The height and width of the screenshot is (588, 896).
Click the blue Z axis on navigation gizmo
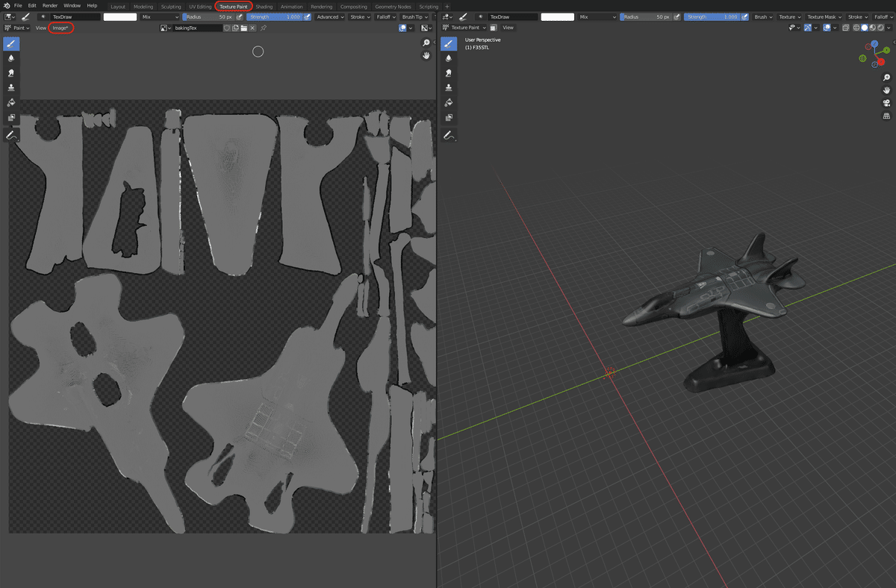tap(874, 44)
